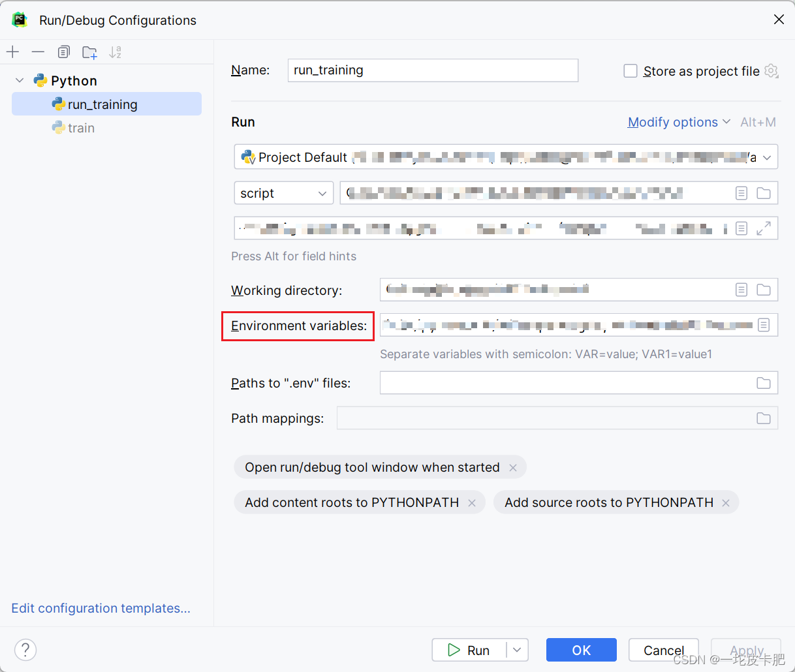Sort configurations alphabetically
The width and height of the screenshot is (795, 672).
coord(115,52)
